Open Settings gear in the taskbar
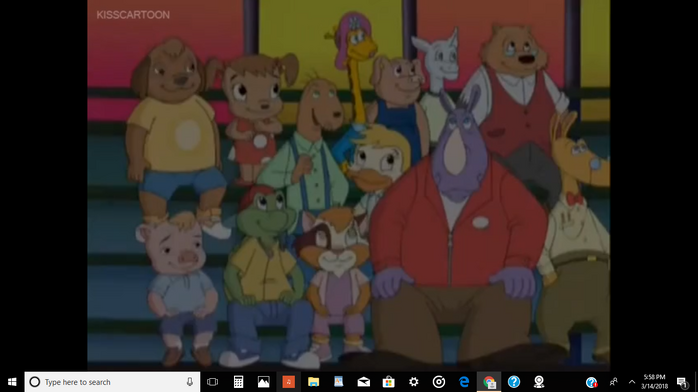The image size is (698, 392). [414, 382]
